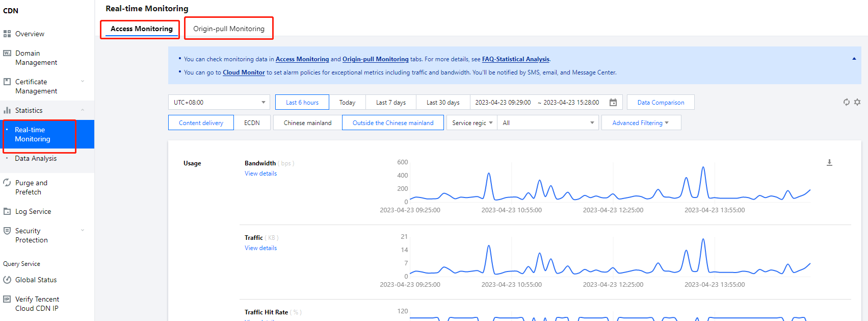Switch region to Chinese mainland
The height and width of the screenshot is (321, 868).
[x=307, y=123]
